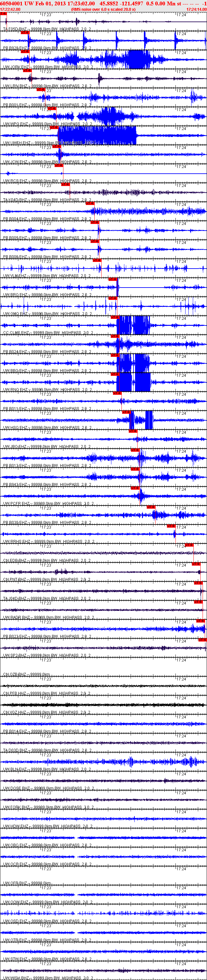Click the red pick flag on PB.B030 trace
207x980 pixels.
pyautogui.click(x=151, y=507)
